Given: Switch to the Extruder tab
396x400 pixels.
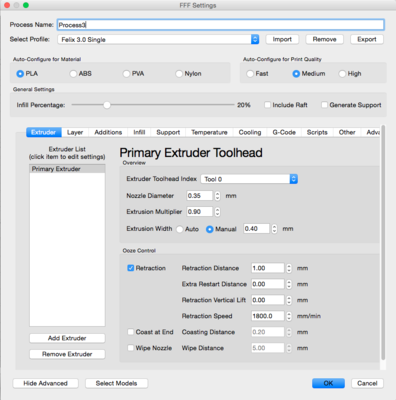Looking at the screenshot, I should [x=44, y=132].
